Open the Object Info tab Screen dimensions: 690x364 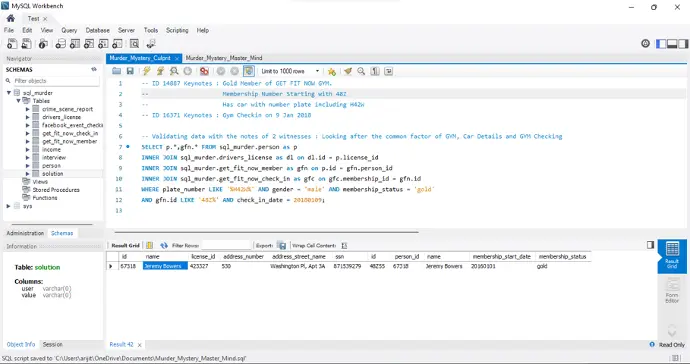coord(21,345)
